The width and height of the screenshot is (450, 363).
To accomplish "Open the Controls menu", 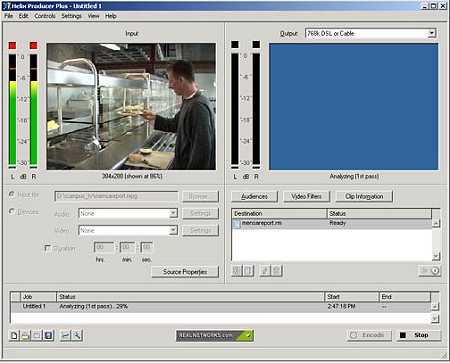I will (x=45, y=16).
